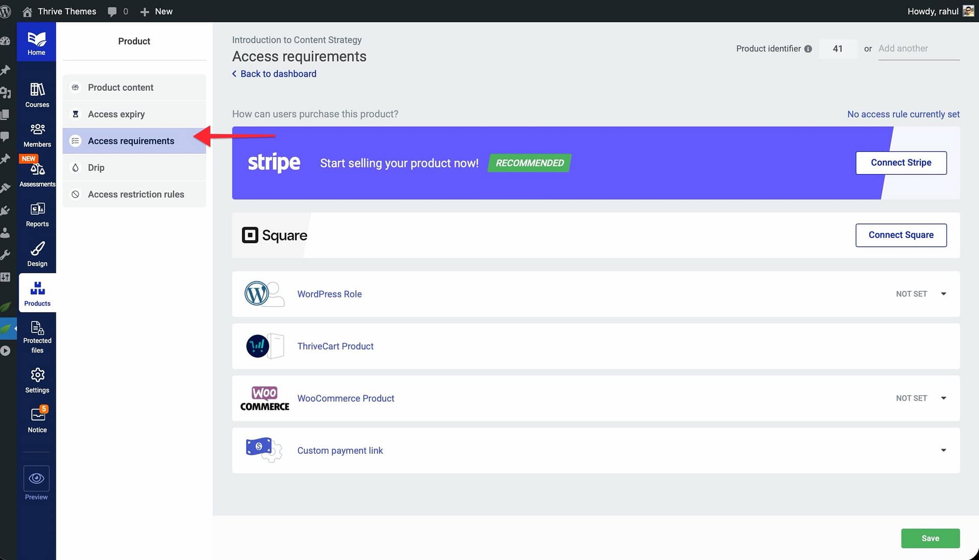Expand the Custom payment link row
979x560 pixels.
click(x=943, y=451)
